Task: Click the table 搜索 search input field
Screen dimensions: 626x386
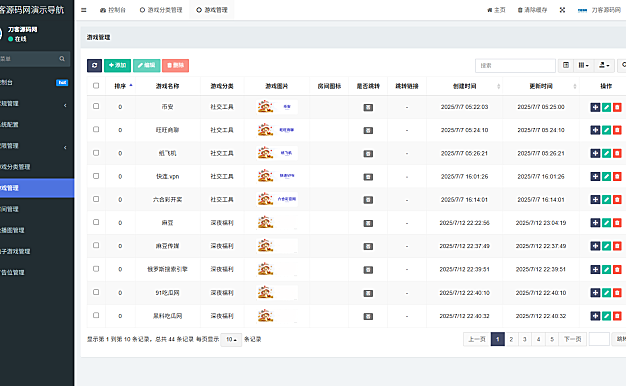Action: tap(515, 65)
